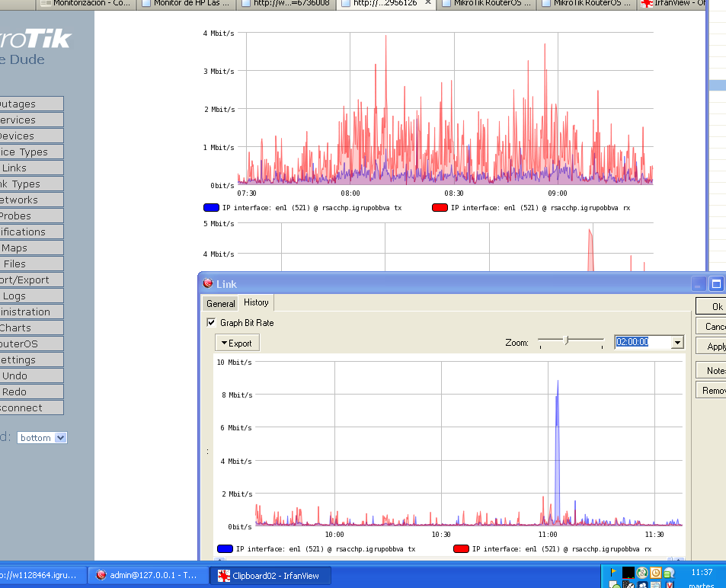Click Redo in the Dude sidebar
This screenshot has width=726, height=588.
tap(31, 391)
